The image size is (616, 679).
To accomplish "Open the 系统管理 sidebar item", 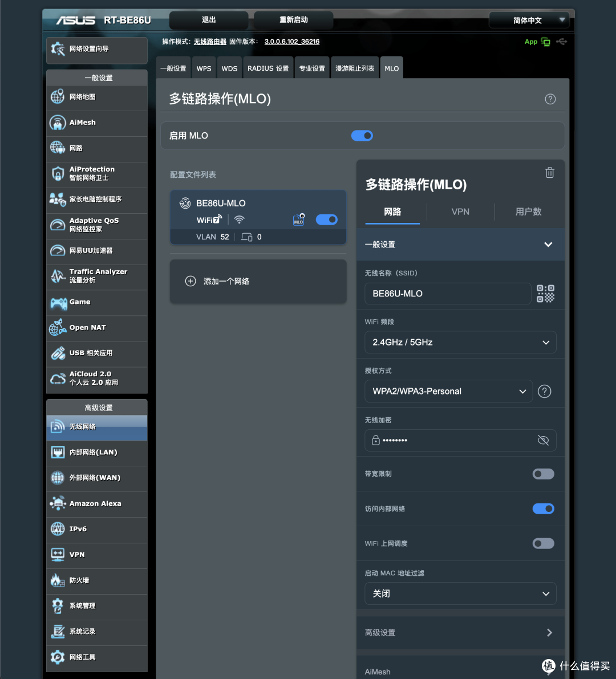I will pos(97,606).
